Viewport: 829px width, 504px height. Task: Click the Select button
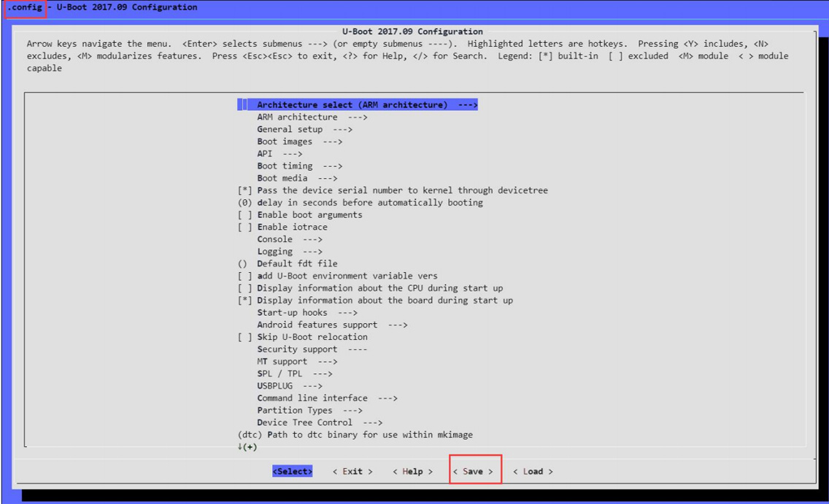pos(293,471)
